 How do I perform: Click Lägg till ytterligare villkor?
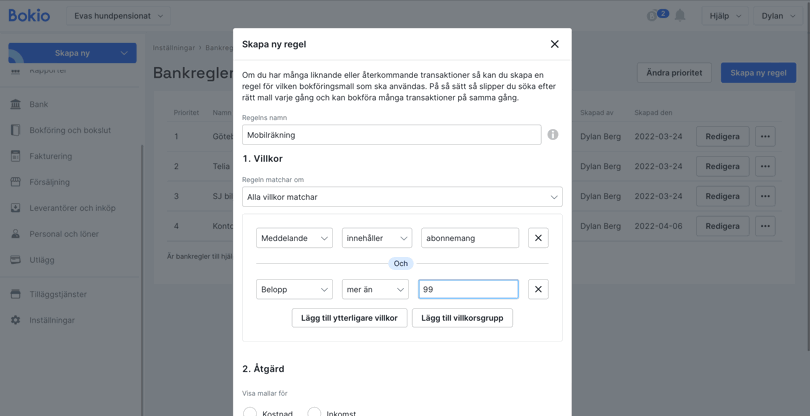[x=349, y=318]
